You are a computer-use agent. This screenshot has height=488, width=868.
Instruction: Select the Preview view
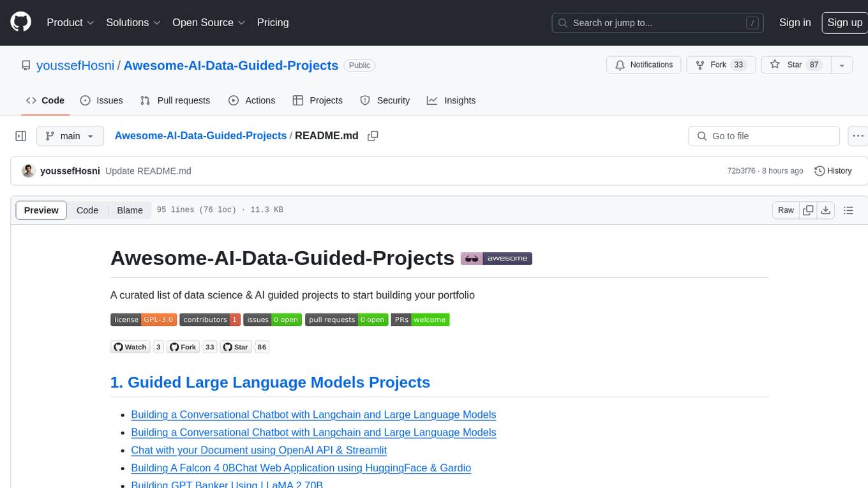[x=41, y=210]
